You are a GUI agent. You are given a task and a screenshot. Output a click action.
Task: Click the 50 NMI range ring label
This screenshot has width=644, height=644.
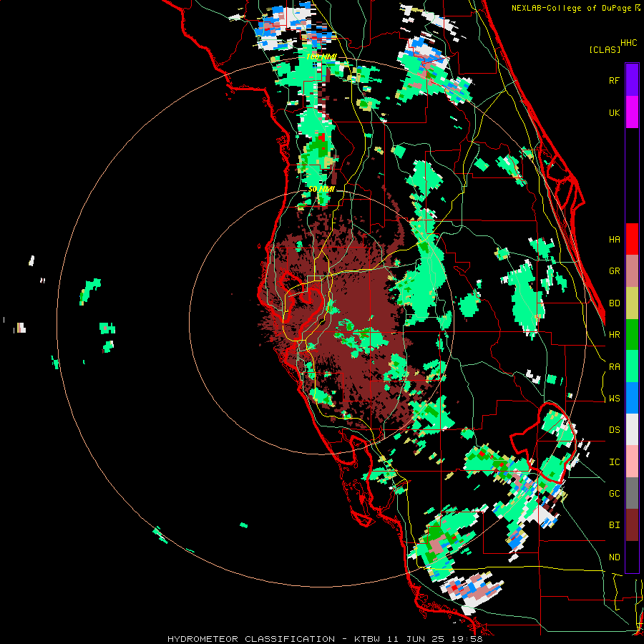tap(321, 190)
